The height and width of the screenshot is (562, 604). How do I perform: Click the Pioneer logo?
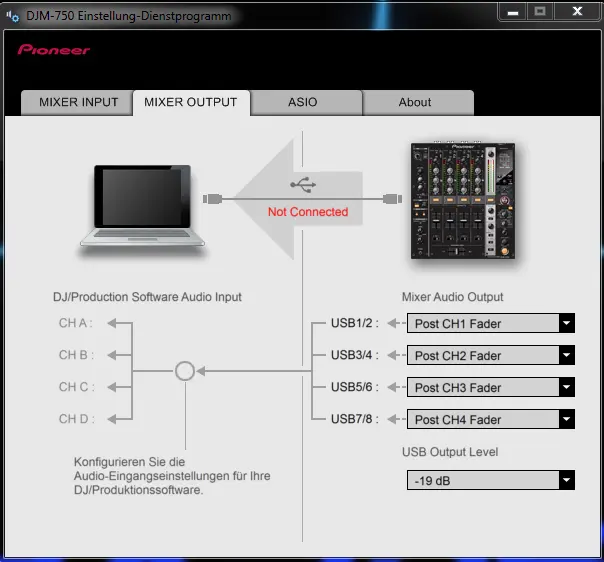pos(53,49)
